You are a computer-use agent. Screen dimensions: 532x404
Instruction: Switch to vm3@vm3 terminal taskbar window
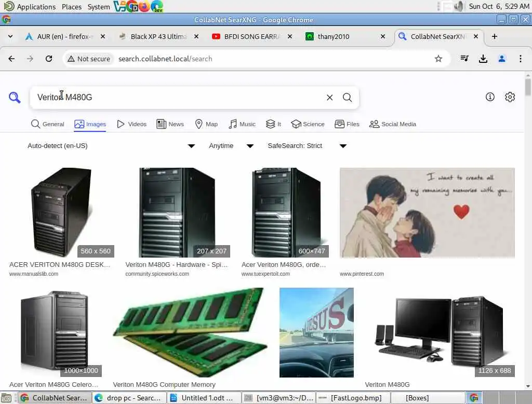279,398
